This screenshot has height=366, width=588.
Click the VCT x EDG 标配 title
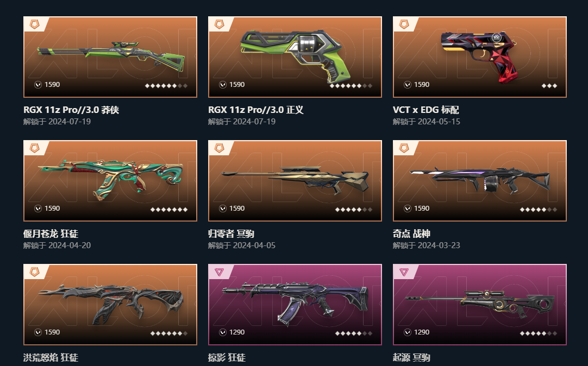pyautogui.click(x=426, y=110)
